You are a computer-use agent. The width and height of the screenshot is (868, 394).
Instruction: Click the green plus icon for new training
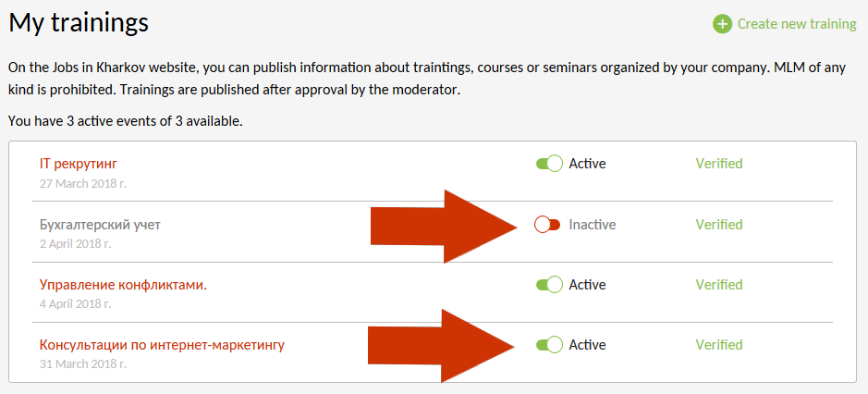(x=722, y=24)
